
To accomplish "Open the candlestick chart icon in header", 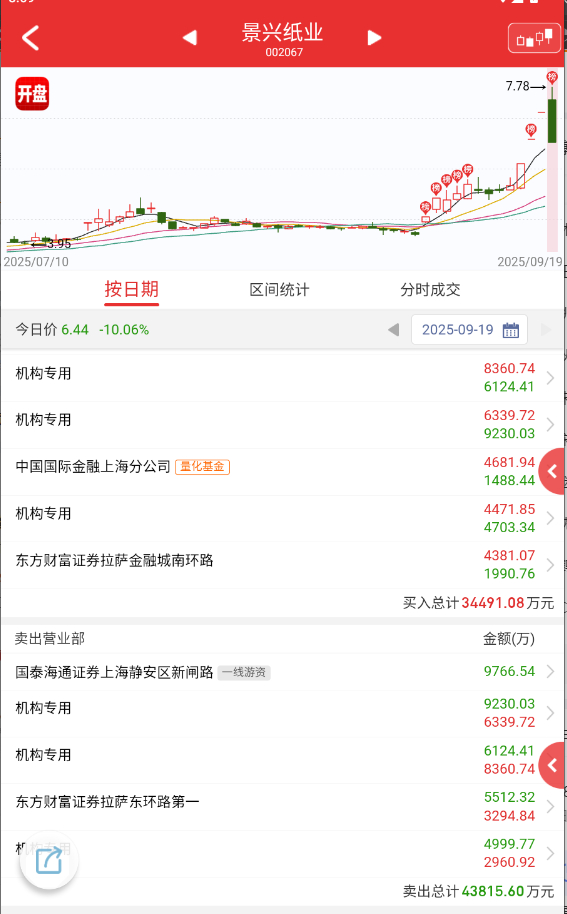I will point(534,38).
